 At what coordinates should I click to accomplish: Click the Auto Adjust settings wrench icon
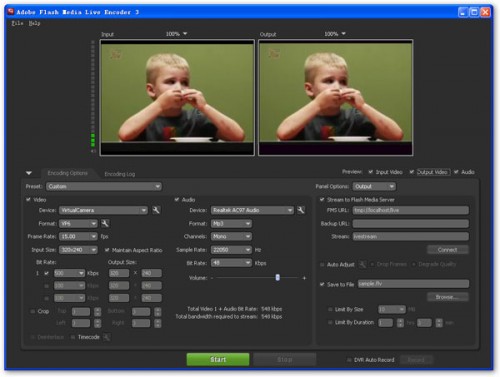(x=362, y=264)
